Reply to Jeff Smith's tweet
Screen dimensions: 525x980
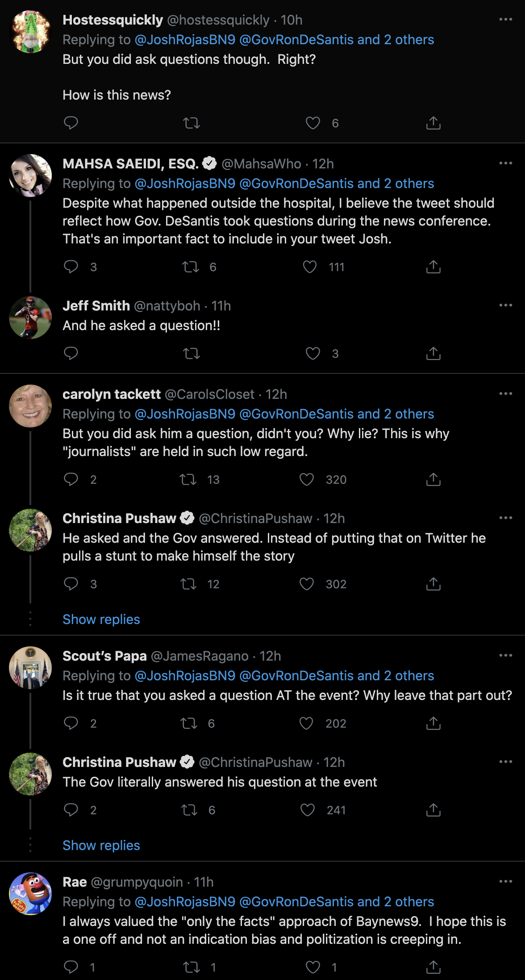71,353
